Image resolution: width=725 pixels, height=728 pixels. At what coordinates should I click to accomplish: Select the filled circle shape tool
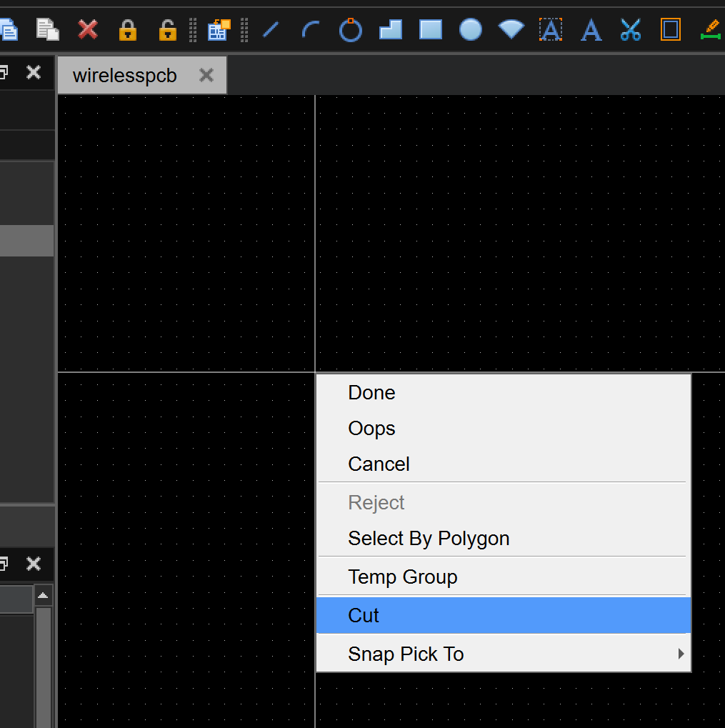pyautogui.click(x=470, y=30)
